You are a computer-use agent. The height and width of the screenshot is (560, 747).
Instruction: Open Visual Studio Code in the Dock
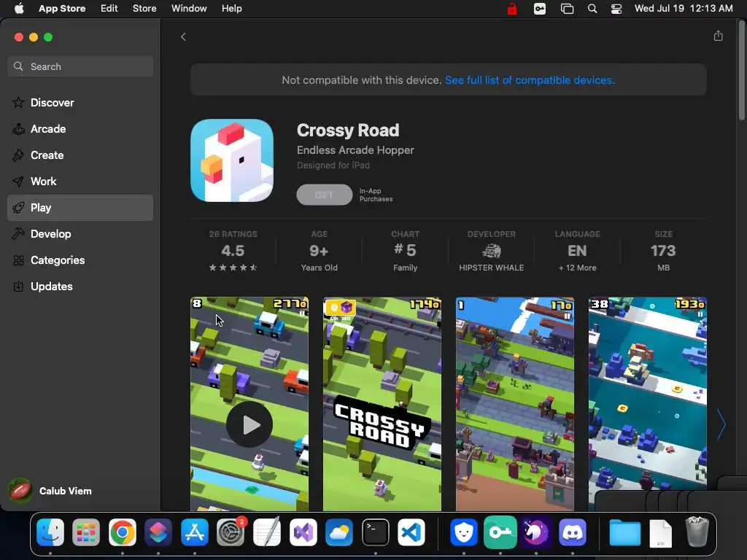pyautogui.click(x=411, y=532)
